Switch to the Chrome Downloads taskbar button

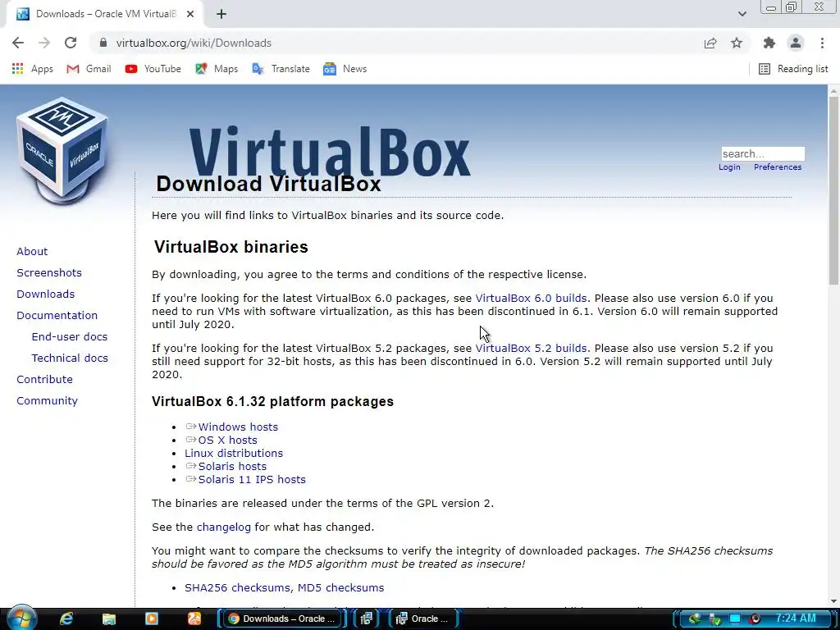[x=283, y=619]
